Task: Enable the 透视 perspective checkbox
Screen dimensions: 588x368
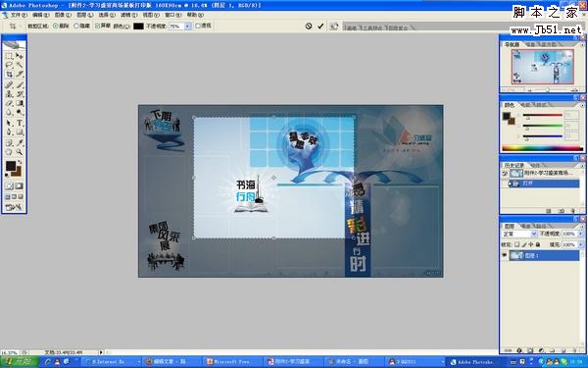Action: (198, 26)
